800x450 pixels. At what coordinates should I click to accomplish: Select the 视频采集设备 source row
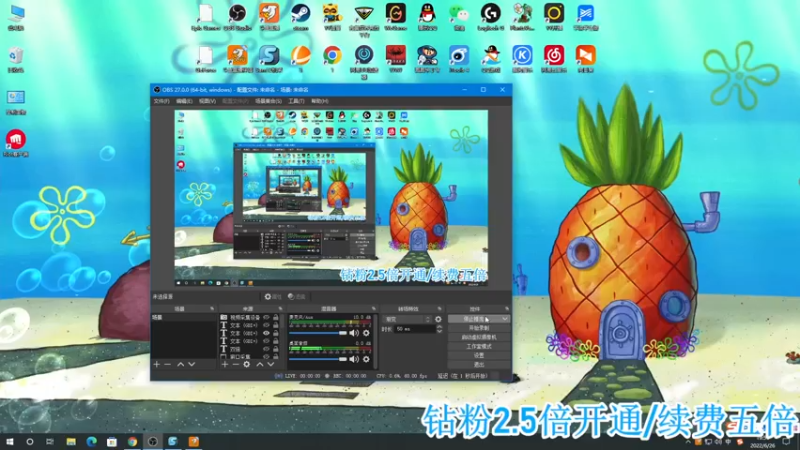249,317
